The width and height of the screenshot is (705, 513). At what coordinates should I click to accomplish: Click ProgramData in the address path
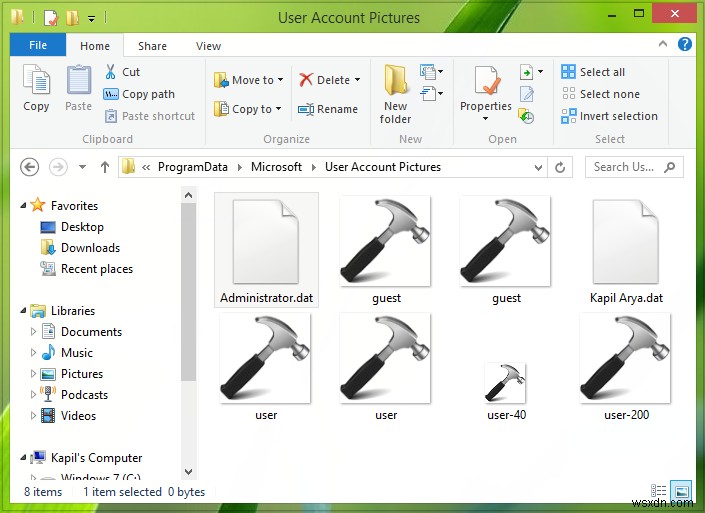[x=192, y=167]
